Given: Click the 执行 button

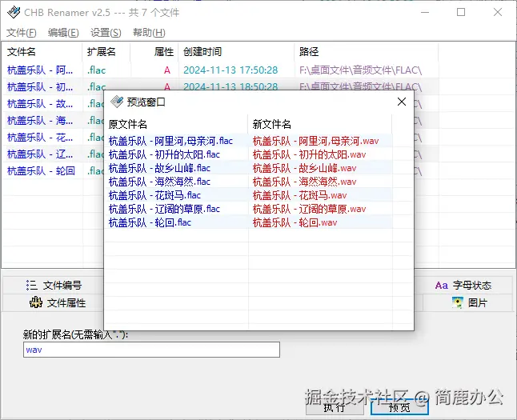Looking at the screenshot, I should coord(335,407).
